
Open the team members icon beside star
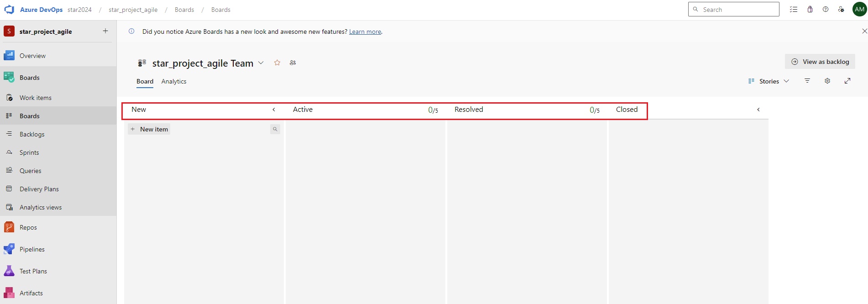click(293, 63)
